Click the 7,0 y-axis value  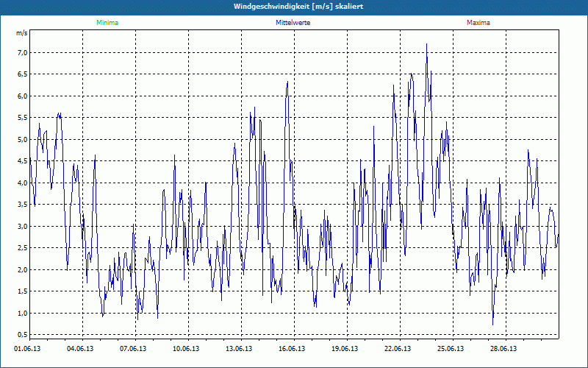pos(24,52)
